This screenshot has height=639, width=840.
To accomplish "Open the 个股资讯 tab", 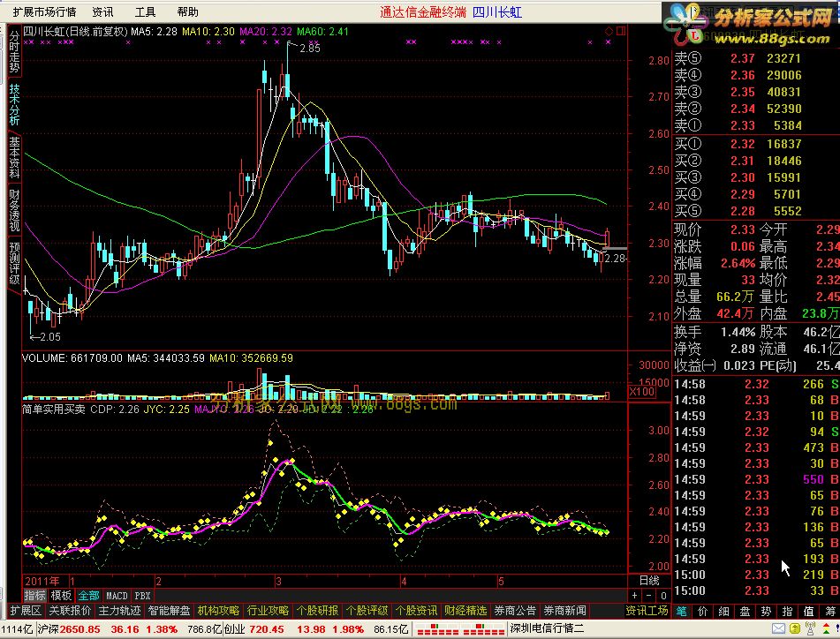I will (x=416, y=610).
